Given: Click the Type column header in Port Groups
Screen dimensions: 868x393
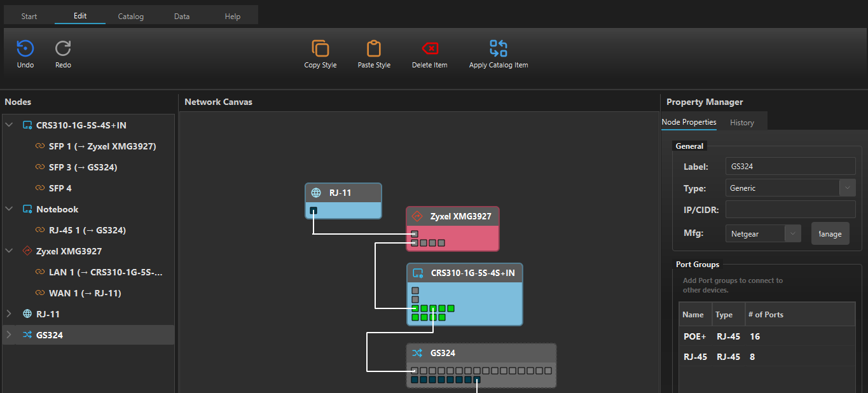Looking at the screenshot, I should pyautogui.click(x=728, y=315).
